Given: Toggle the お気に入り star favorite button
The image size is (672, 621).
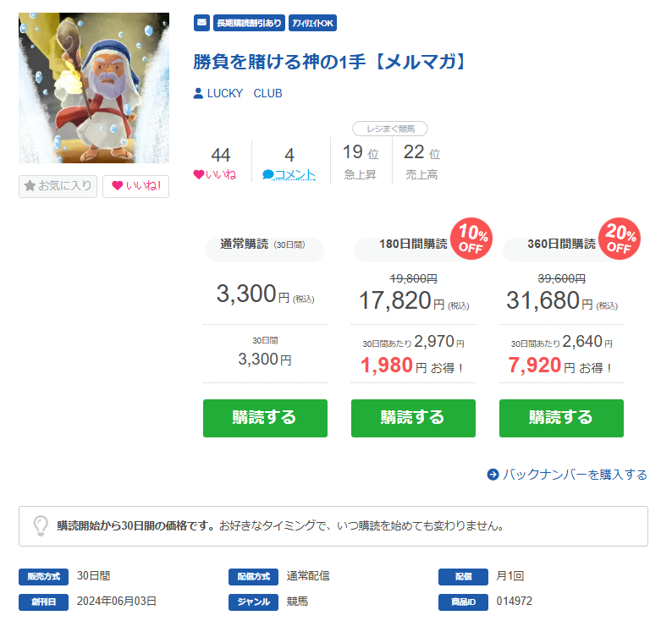Looking at the screenshot, I should (58, 186).
